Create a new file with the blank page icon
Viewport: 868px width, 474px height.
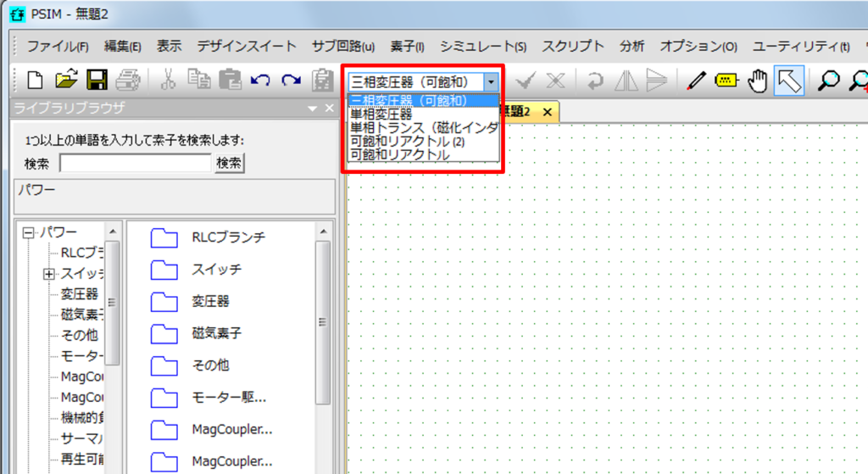pos(35,81)
